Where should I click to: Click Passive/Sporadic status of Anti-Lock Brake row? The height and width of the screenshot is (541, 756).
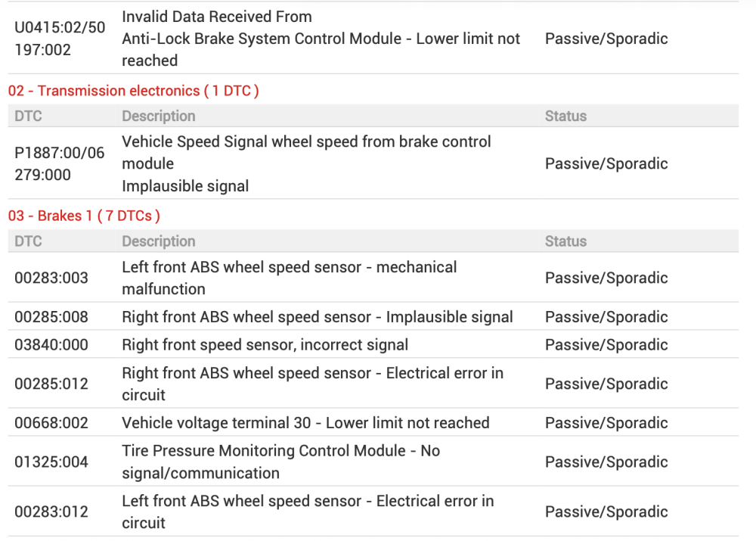(606, 39)
